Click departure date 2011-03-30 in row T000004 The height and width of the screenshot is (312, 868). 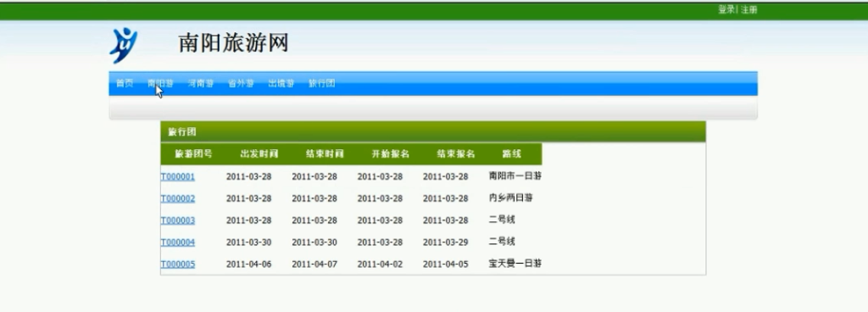point(249,242)
